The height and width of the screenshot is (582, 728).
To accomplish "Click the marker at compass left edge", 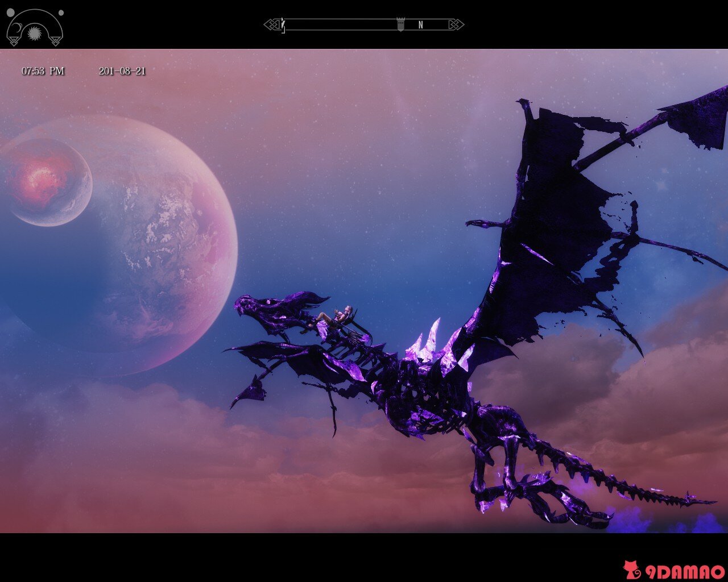I will 283,25.
